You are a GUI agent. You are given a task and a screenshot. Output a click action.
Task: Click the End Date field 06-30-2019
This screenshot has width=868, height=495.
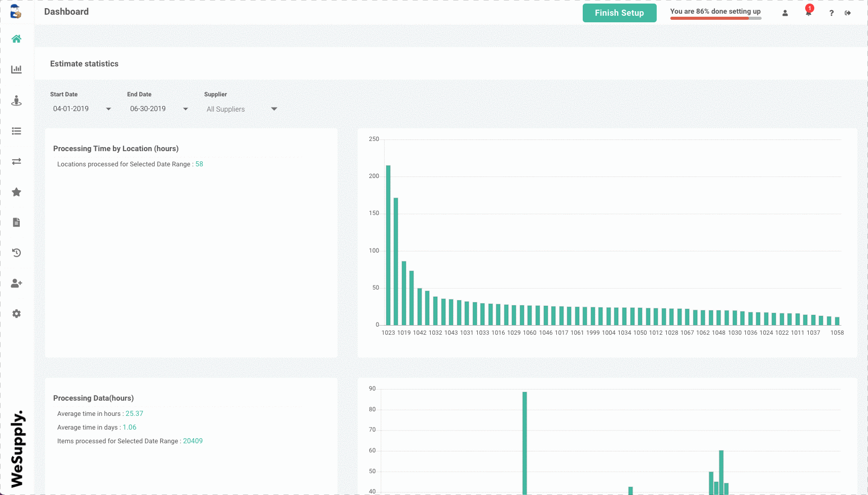point(148,109)
